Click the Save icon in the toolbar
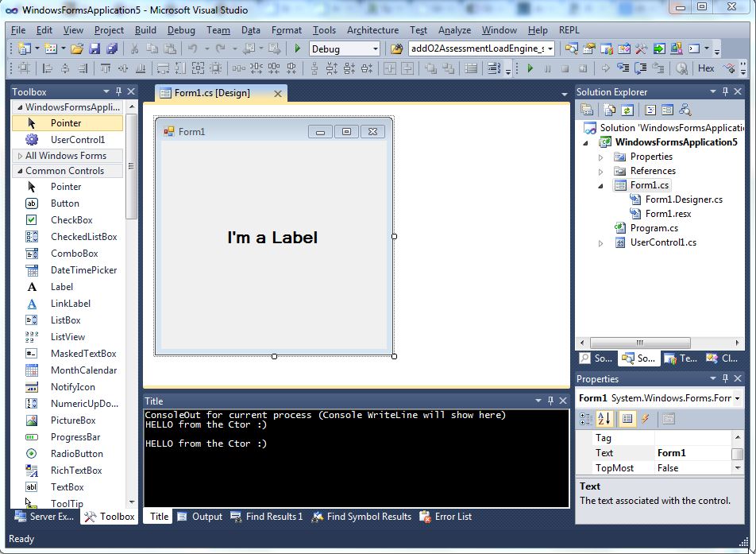This screenshot has width=756, height=554. (x=94, y=48)
